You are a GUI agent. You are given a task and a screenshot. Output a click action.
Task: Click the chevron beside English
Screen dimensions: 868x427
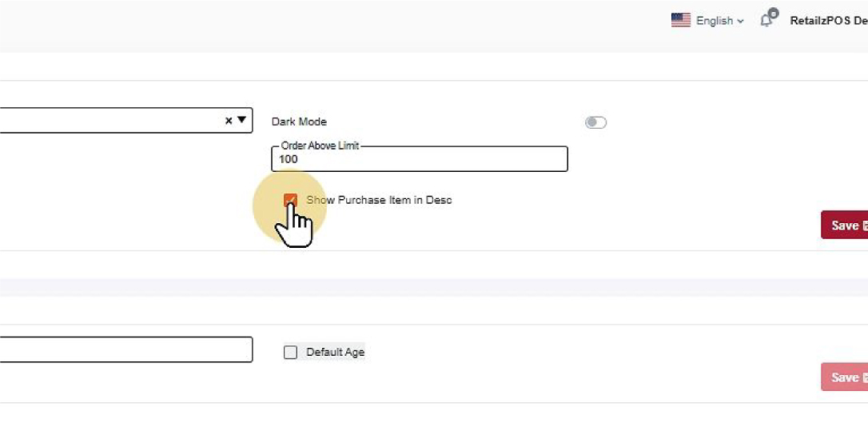(741, 22)
